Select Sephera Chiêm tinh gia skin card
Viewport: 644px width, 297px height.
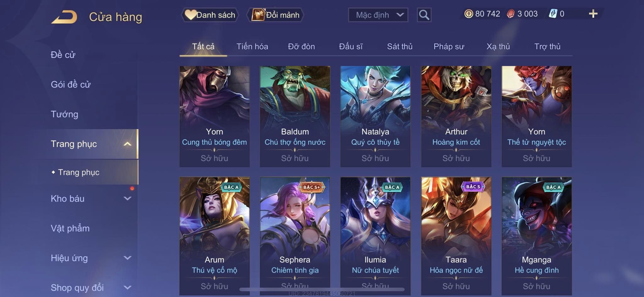click(295, 236)
